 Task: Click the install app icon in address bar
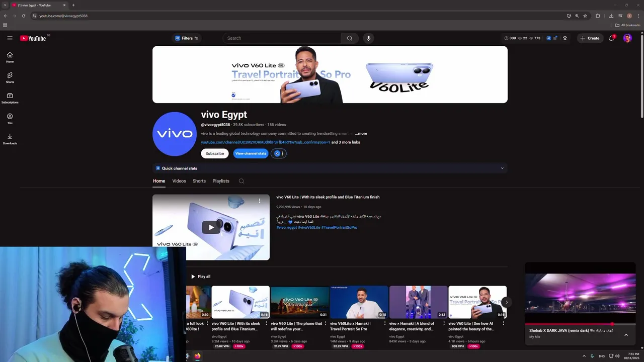[569, 16]
